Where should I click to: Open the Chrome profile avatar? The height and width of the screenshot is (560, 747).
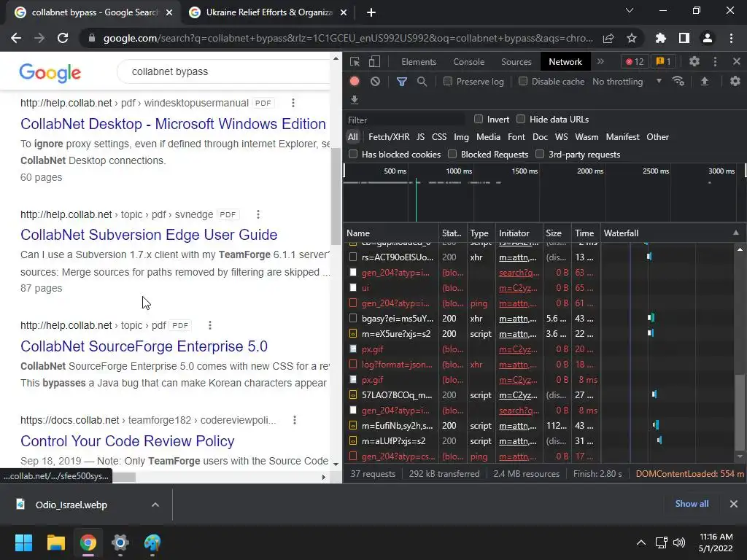click(708, 38)
